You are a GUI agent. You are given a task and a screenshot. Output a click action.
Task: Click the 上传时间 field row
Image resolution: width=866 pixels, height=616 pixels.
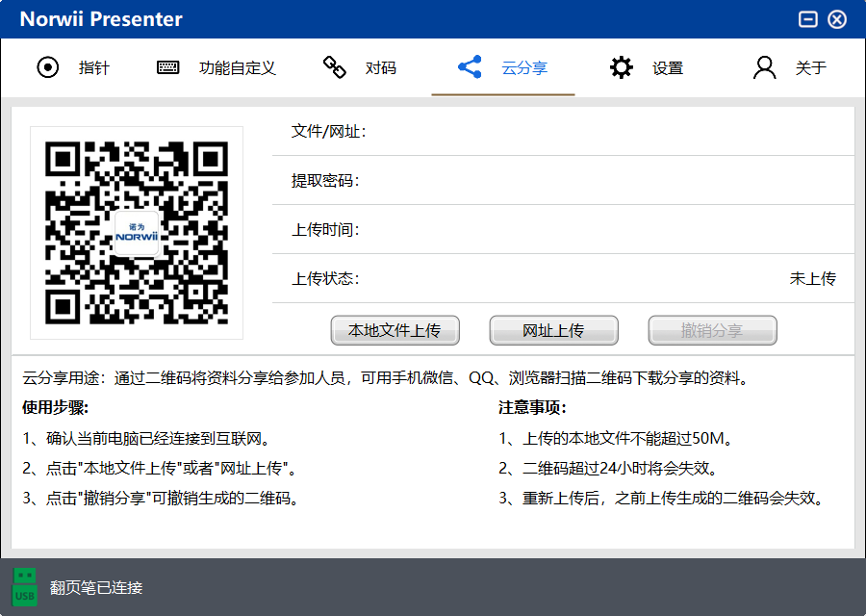563,229
